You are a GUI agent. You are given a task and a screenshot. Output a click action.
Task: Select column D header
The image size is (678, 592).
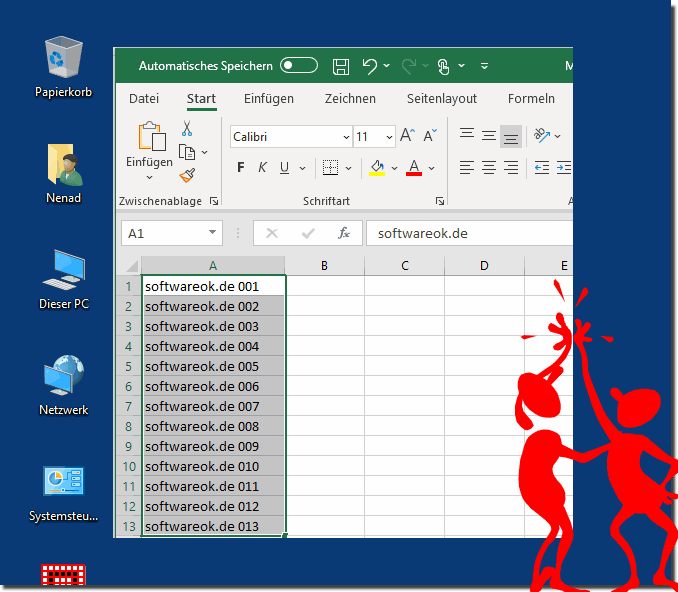(x=484, y=266)
